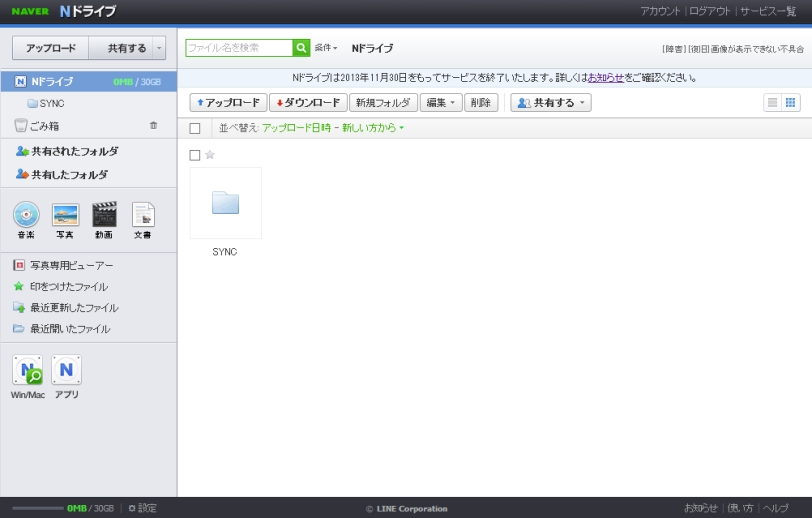Viewport: 812px width, 518px height.
Task: Select Nドライブ in the sidebar
Action: (89, 81)
